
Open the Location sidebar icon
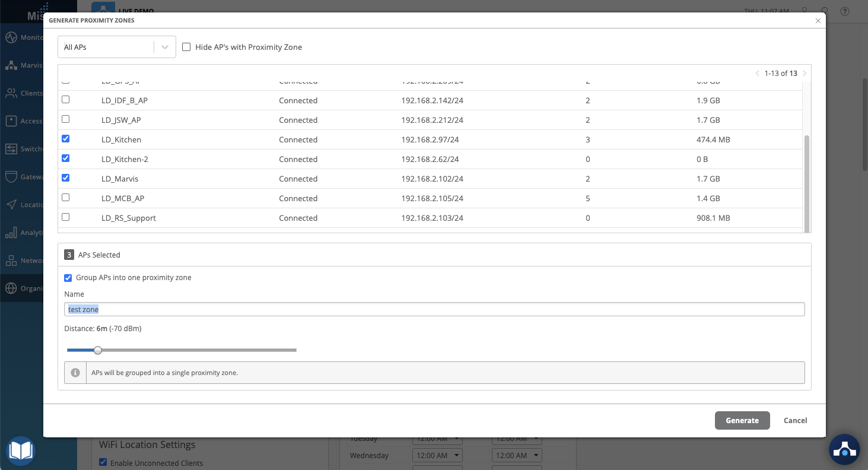coord(11,205)
